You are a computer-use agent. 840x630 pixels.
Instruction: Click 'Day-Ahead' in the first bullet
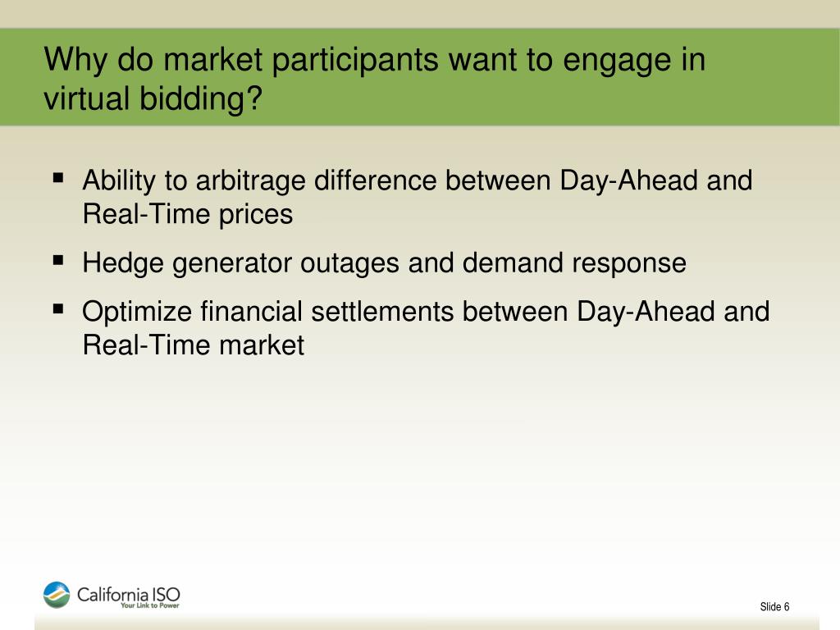point(628,180)
